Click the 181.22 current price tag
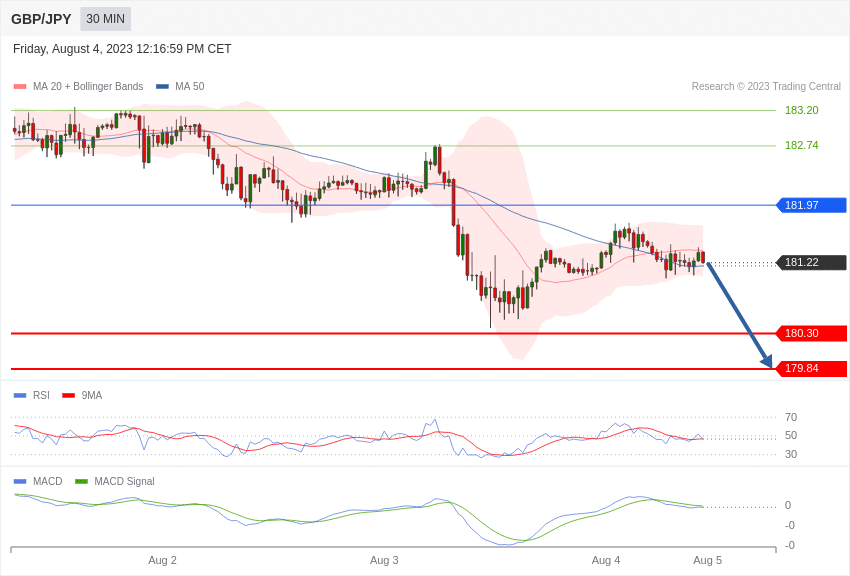The height and width of the screenshot is (576, 850). [812, 262]
